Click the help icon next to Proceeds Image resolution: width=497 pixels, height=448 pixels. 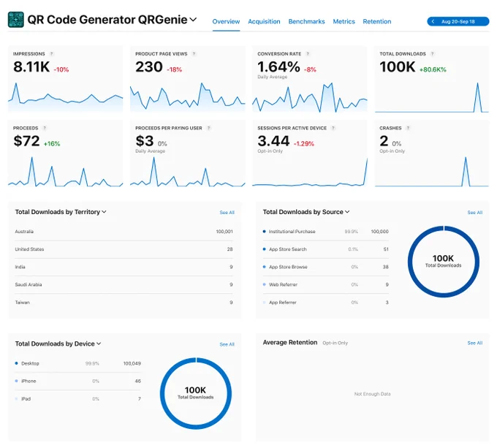[45, 128]
